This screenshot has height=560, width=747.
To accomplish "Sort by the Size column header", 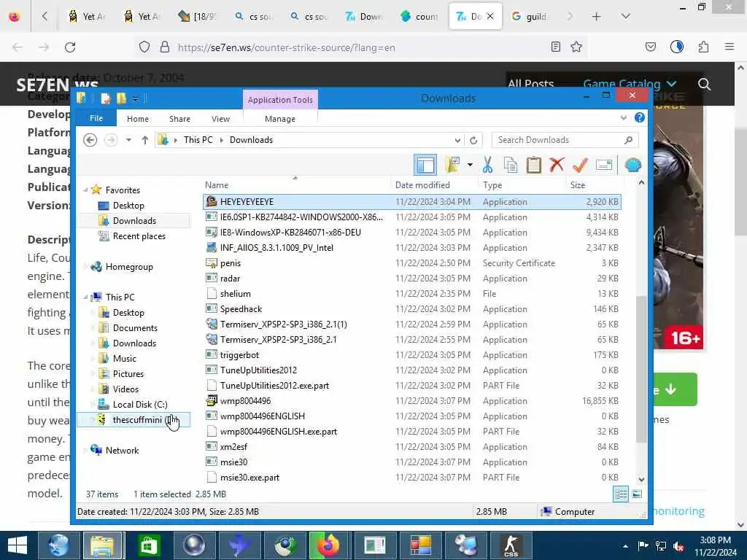I will pyautogui.click(x=595, y=184).
